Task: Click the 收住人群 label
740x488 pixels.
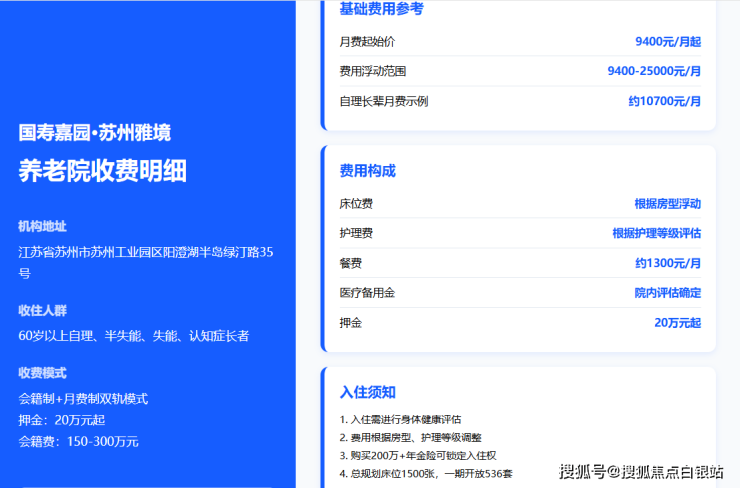Action: tap(42, 311)
